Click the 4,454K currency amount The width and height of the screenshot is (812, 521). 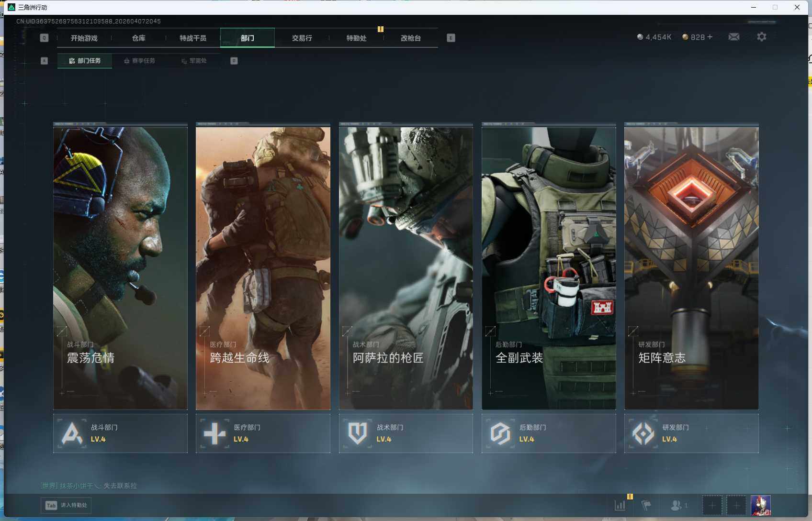tap(658, 37)
